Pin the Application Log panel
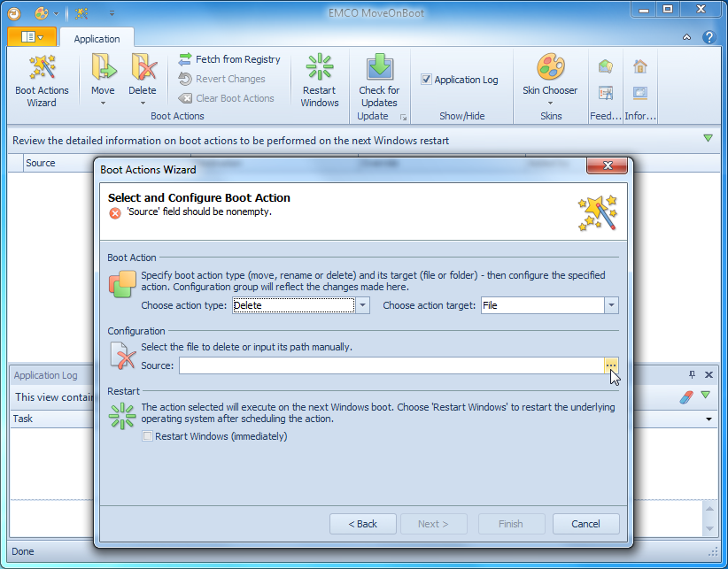 click(x=692, y=374)
